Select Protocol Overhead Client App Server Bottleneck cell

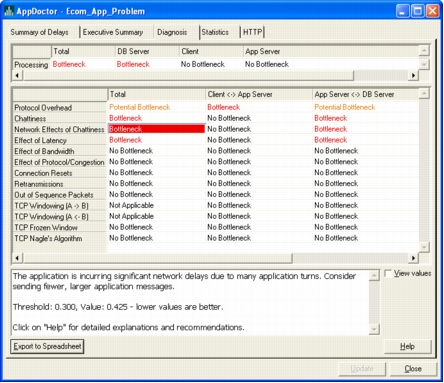click(x=259, y=107)
